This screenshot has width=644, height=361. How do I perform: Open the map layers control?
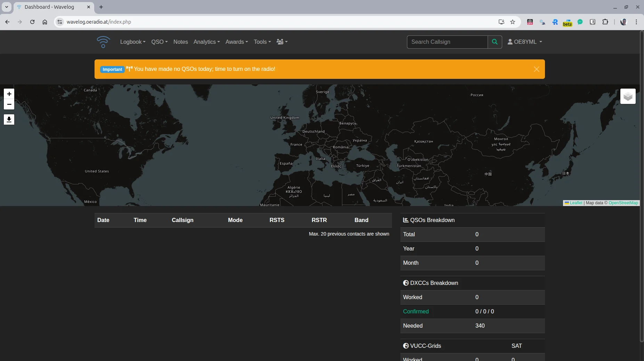(x=628, y=96)
